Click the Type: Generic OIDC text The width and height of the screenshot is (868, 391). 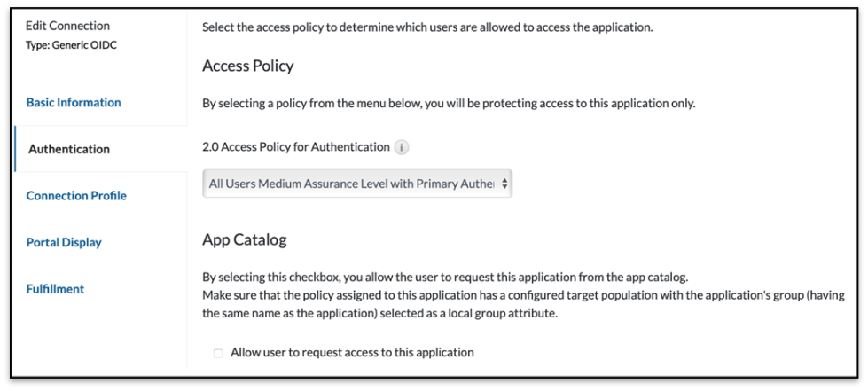[69, 44]
